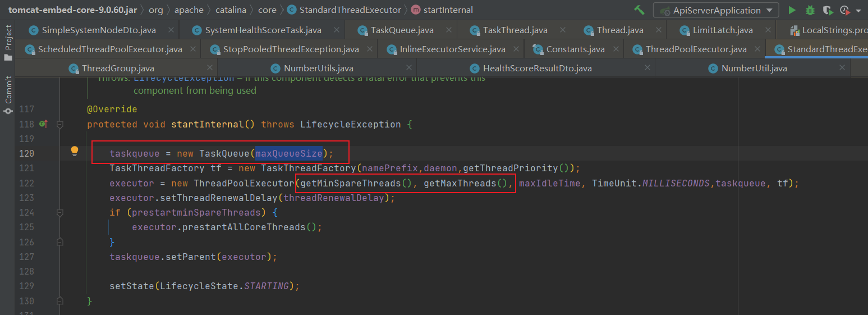Open the arrow menu beside the Profiler icon
This screenshot has width=868, height=315.
pos(858,11)
